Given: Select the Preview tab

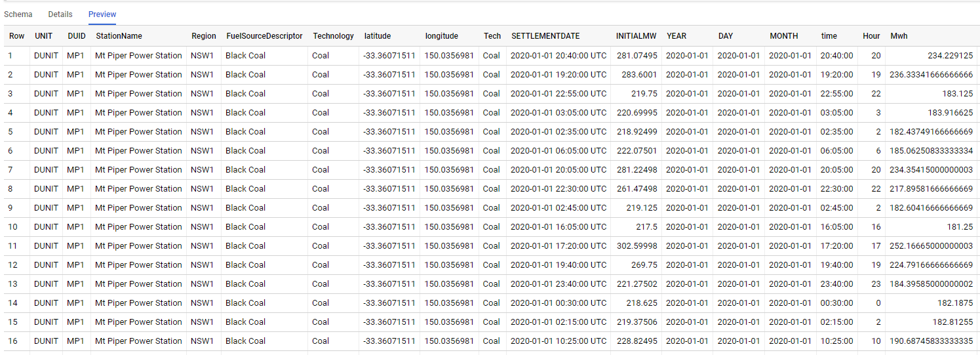Looking at the screenshot, I should (x=102, y=14).
